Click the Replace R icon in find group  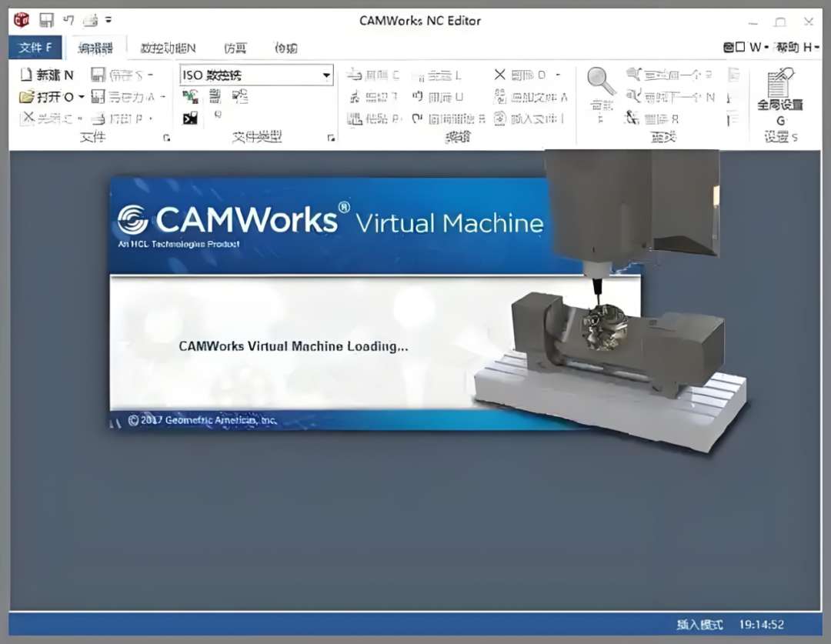point(632,118)
